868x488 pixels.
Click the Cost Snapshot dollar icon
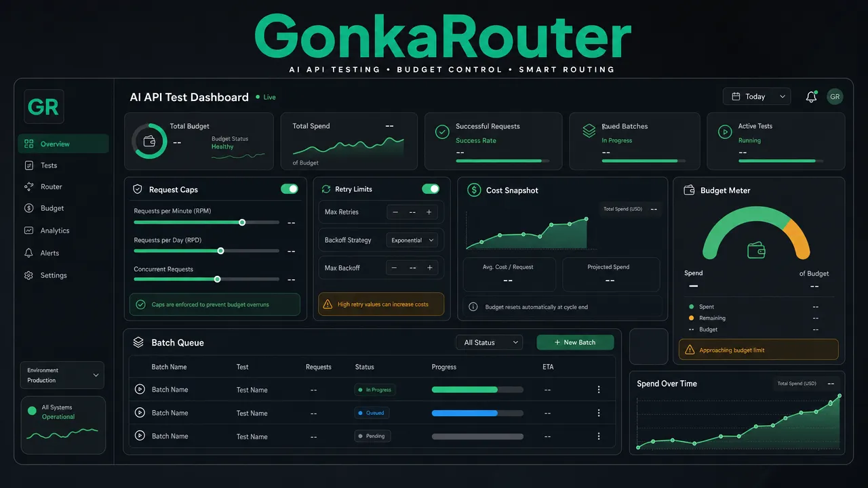pos(474,190)
